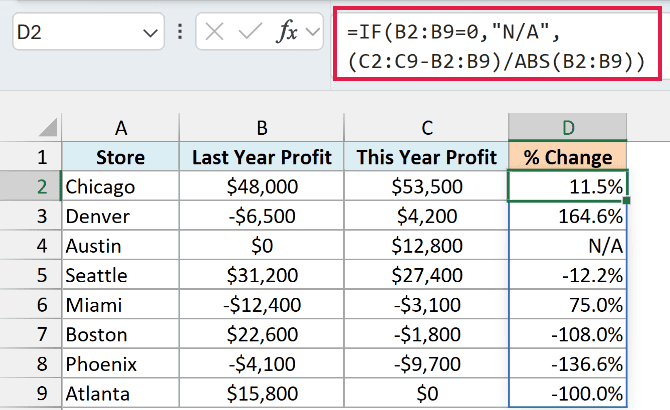Click the Last Year Profit header cell
The width and height of the screenshot is (670, 410).
[x=262, y=157]
